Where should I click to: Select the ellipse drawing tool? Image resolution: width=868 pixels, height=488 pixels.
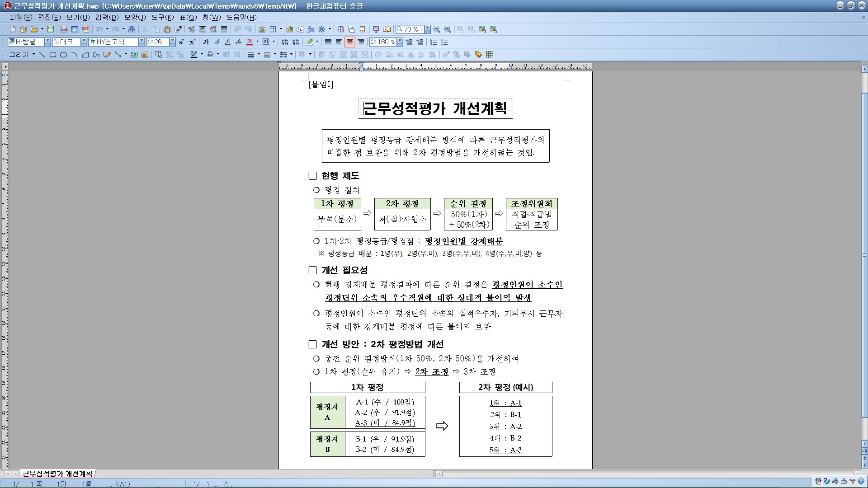click(63, 55)
